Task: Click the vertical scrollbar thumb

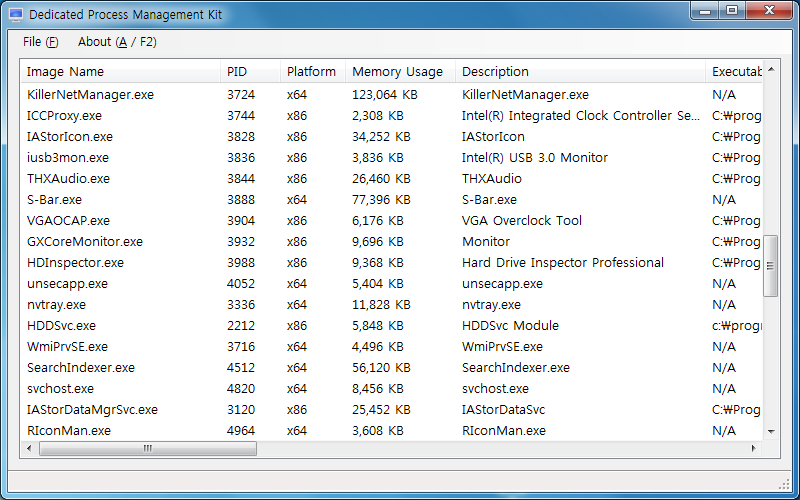Action: point(770,266)
